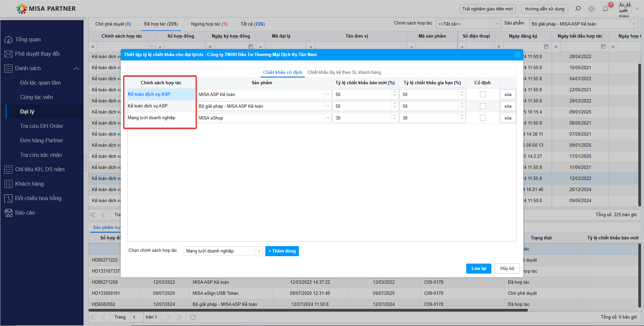
Task: Switch to Chiết khấu lũy kế theo SL tab
Action: pos(344,73)
